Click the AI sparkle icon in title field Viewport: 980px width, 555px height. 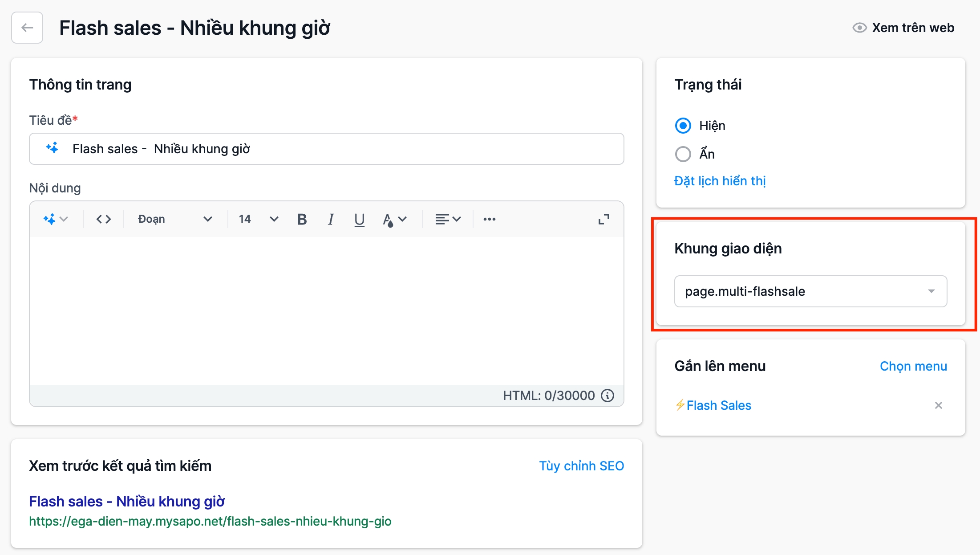click(x=53, y=148)
